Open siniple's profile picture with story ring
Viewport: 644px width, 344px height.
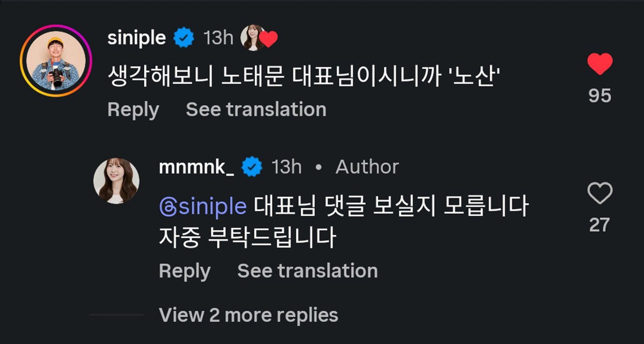[56, 61]
